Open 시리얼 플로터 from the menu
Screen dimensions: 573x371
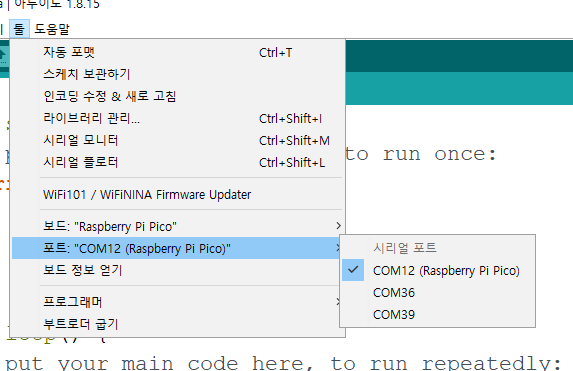[178, 162]
